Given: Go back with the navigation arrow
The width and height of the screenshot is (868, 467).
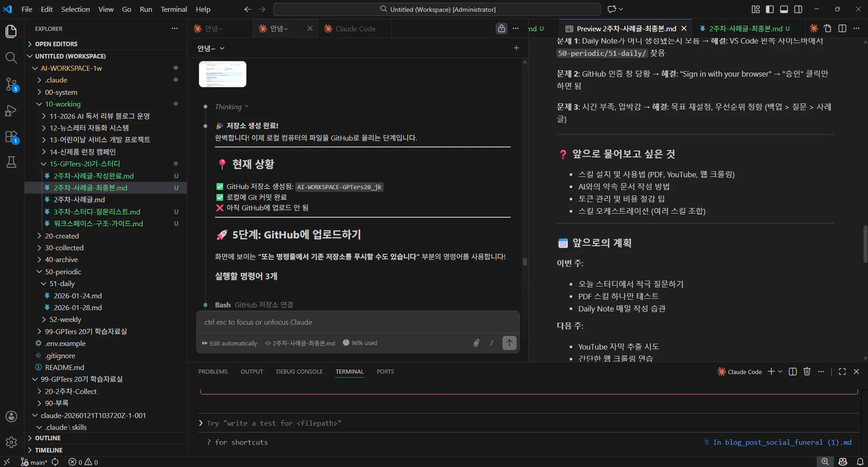Looking at the screenshot, I should pos(248,9).
